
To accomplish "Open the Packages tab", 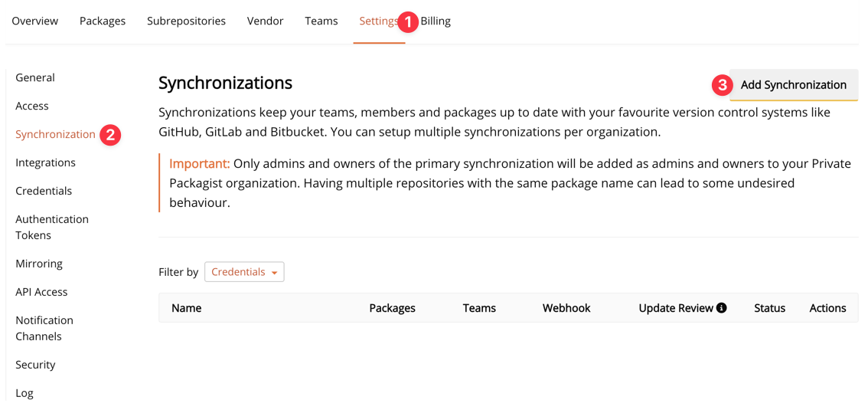I will [x=103, y=21].
